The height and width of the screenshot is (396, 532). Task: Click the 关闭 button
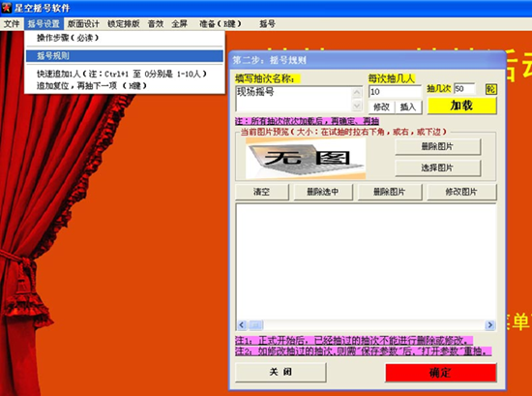point(281,372)
